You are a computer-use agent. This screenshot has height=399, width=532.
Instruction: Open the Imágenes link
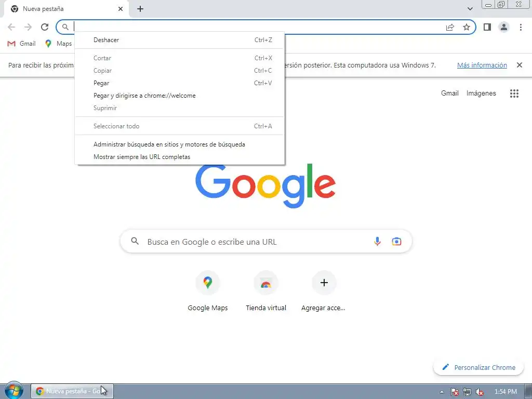(x=481, y=94)
